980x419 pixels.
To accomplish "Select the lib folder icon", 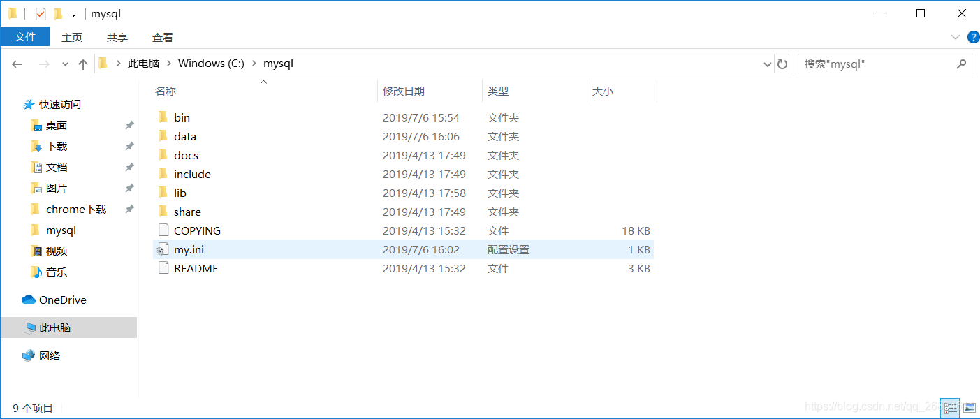I will point(163,193).
